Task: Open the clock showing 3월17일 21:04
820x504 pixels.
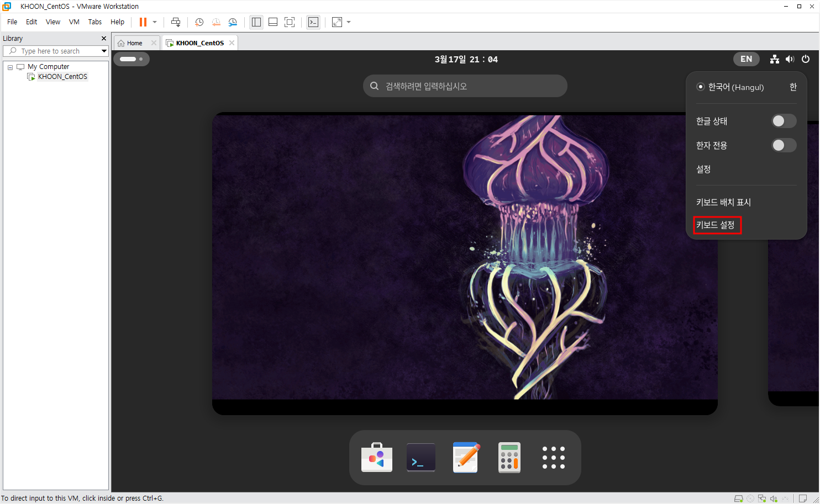Action: [466, 59]
